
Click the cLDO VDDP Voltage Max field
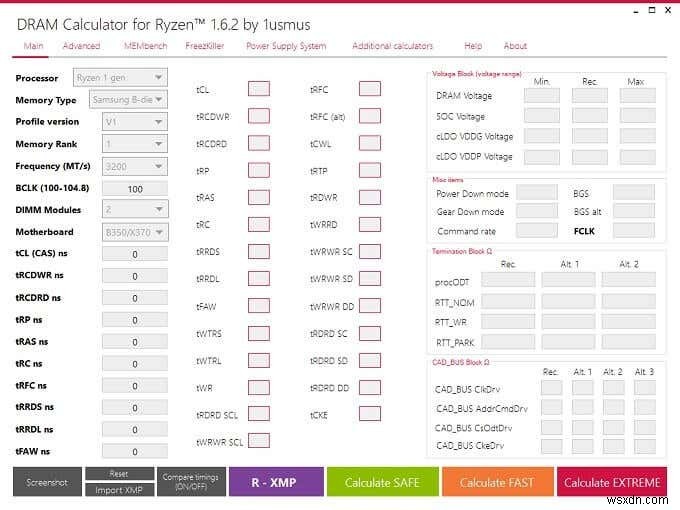coord(638,157)
